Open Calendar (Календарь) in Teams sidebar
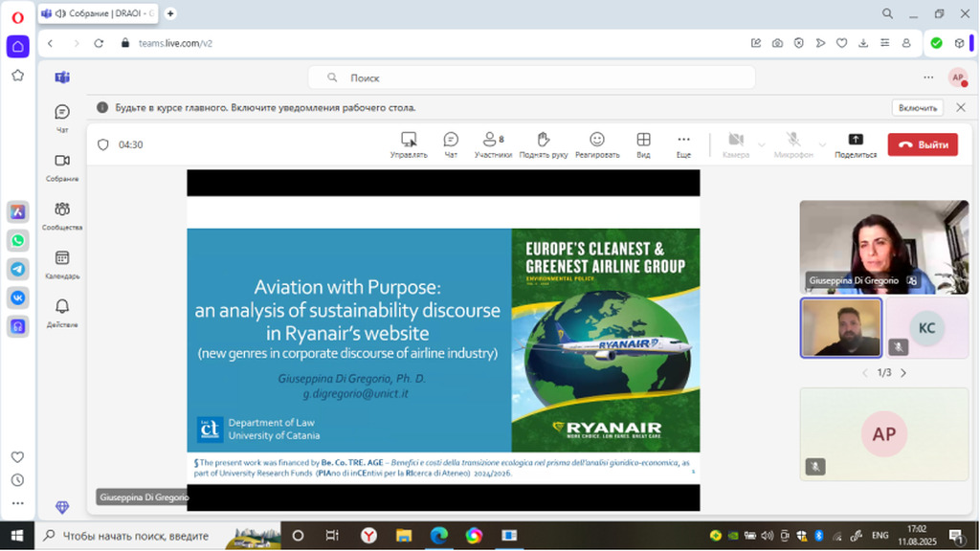This screenshot has width=980, height=551. point(62,262)
